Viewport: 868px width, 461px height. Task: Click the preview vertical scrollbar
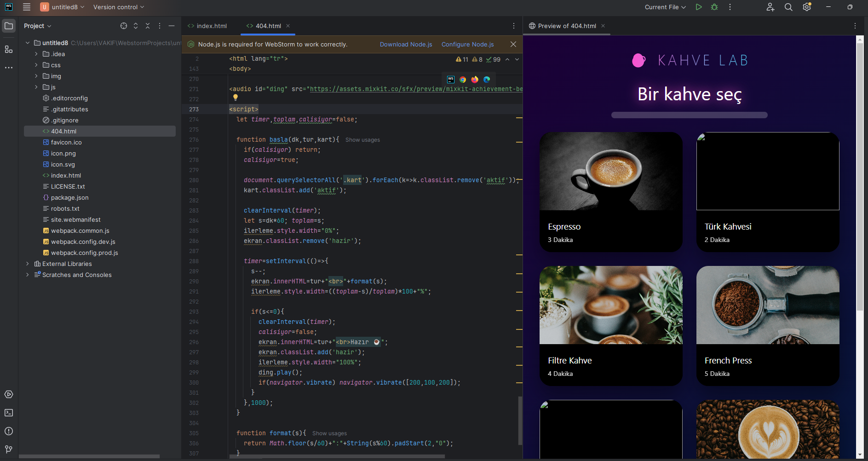tap(860, 177)
